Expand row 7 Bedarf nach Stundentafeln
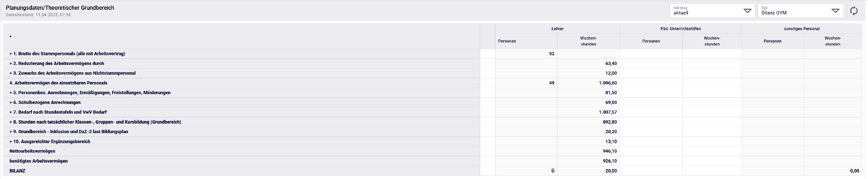 click(x=11, y=112)
